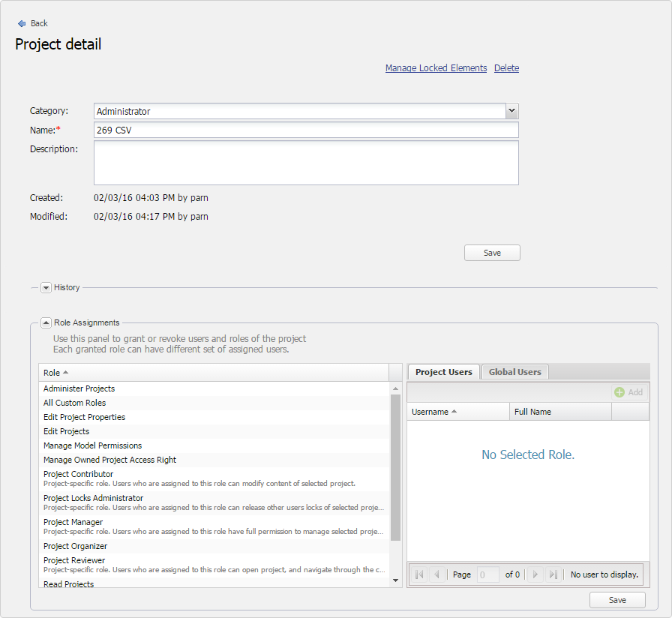Go to first page of users
This screenshot has width=672, height=618.
coord(420,574)
